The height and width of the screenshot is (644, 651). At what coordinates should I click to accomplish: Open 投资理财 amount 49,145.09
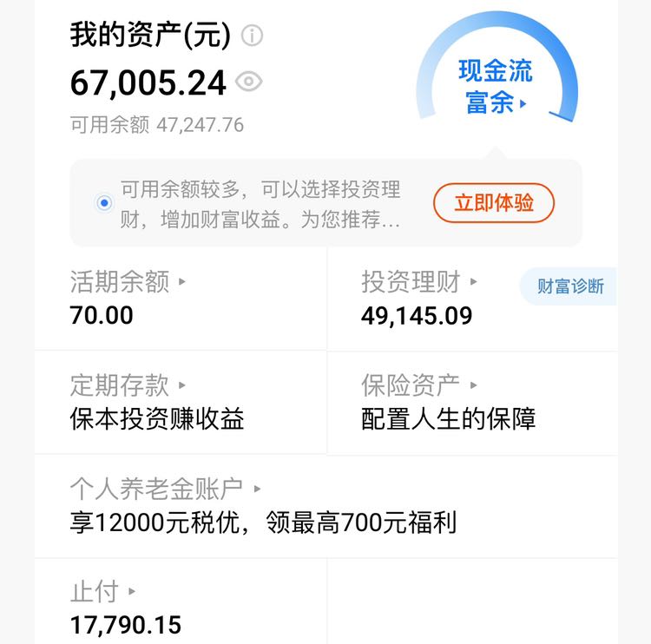click(x=417, y=316)
